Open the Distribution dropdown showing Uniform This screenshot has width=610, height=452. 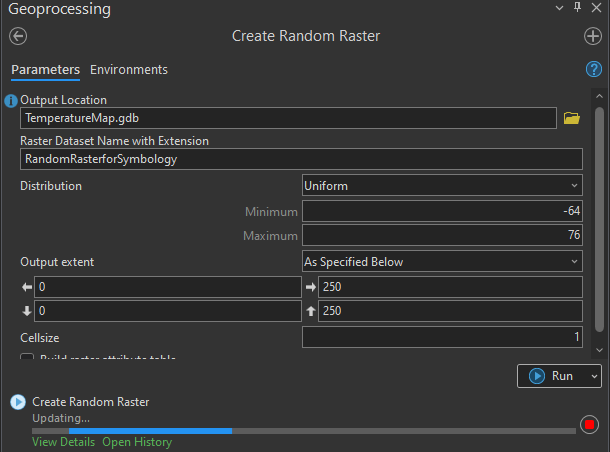tap(442, 186)
